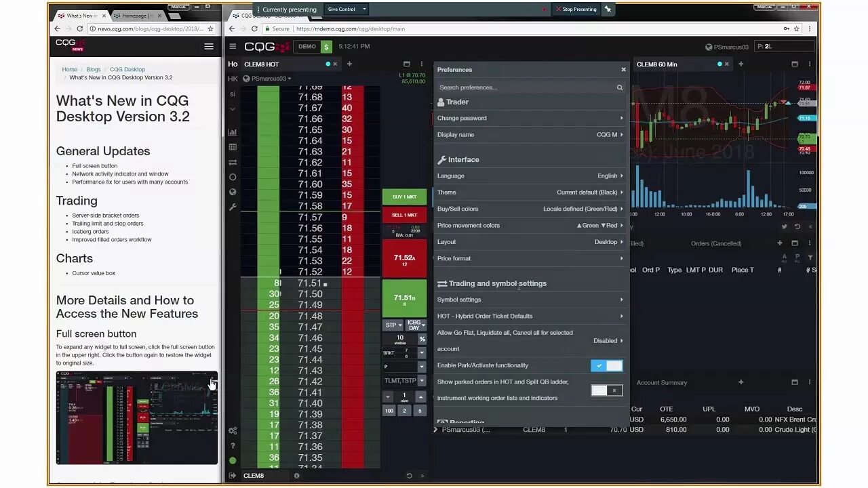Open the CQG Desktop breadcrumb link

pos(127,69)
